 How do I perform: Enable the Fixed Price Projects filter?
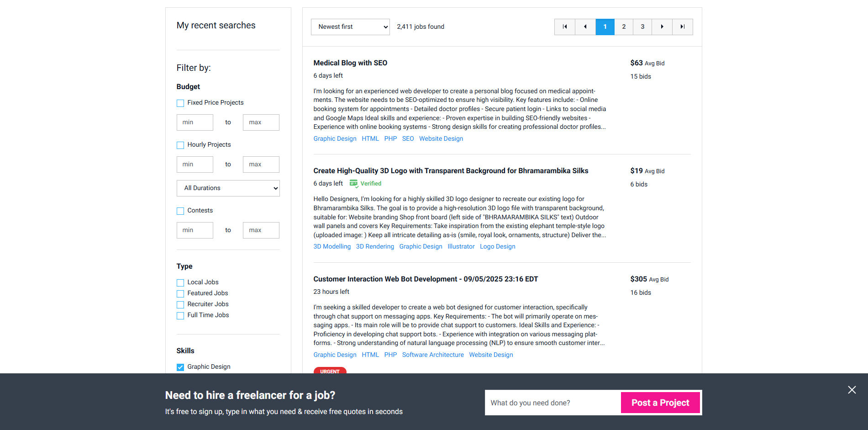coord(180,103)
